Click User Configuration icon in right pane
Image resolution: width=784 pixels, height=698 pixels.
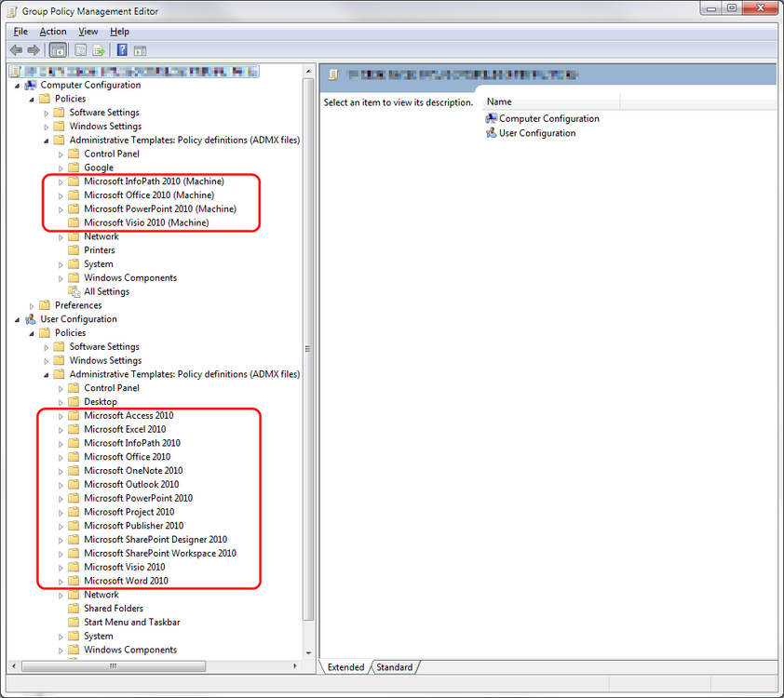click(x=491, y=133)
